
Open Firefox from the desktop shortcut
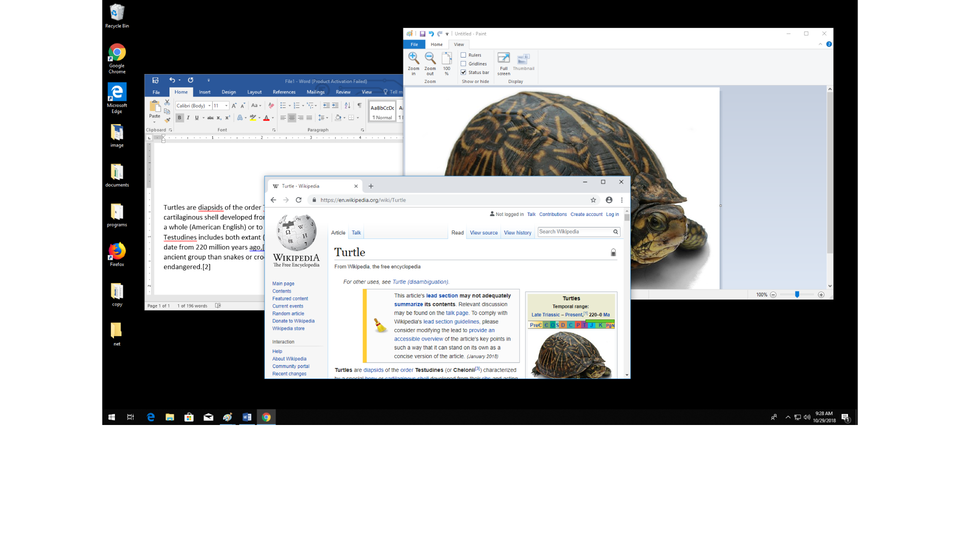click(x=117, y=252)
